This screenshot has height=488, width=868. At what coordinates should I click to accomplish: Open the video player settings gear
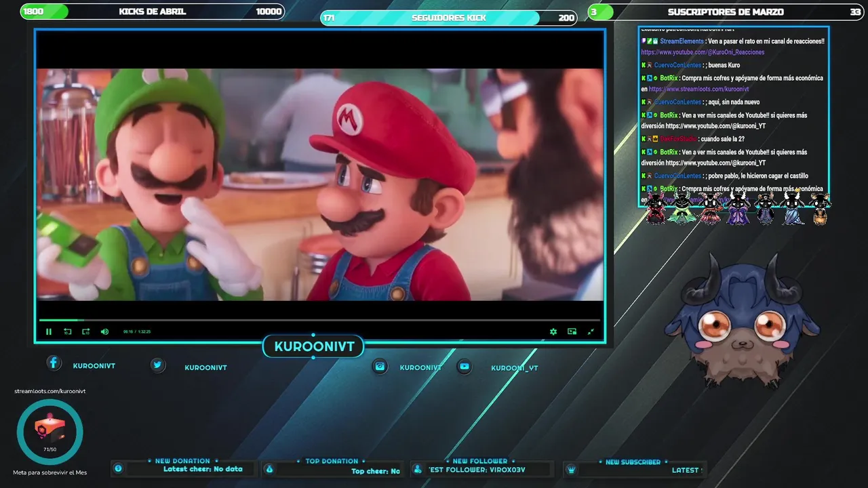click(553, 331)
